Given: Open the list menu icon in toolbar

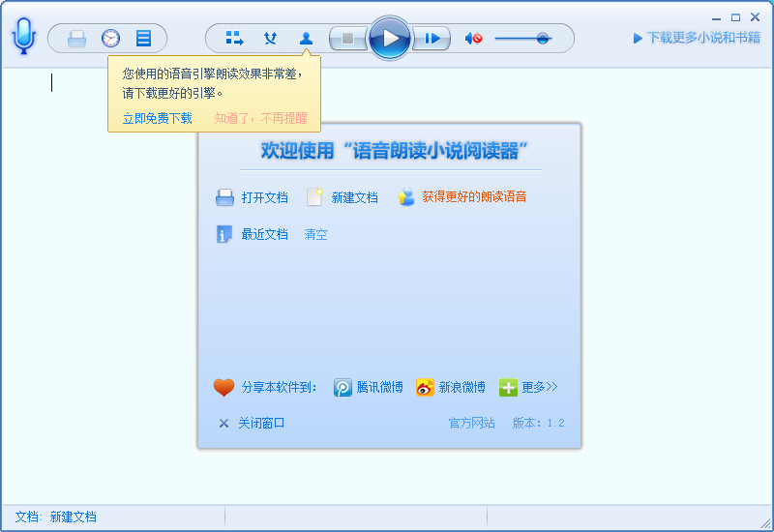Looking at the screenshot, I should pos(143,38).
